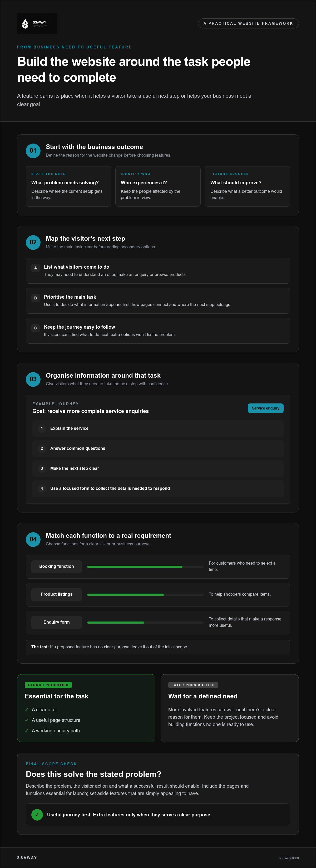Click the 04 step number circle
The image size is (316, 868).
33,539
